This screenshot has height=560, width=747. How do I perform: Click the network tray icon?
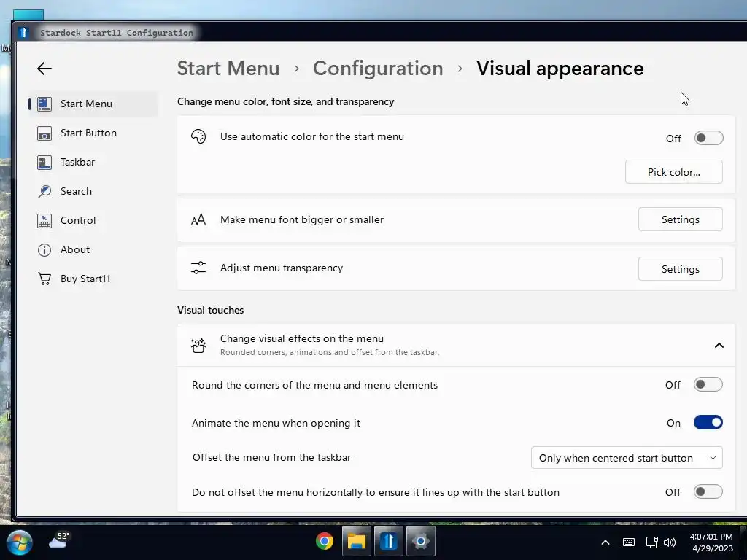coord(651,542)
